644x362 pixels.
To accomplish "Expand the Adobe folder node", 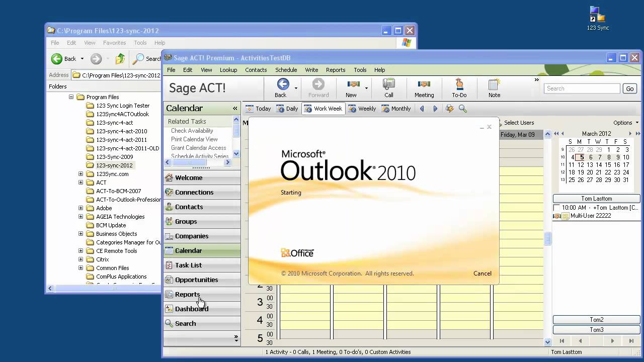I will click(80, 208).
